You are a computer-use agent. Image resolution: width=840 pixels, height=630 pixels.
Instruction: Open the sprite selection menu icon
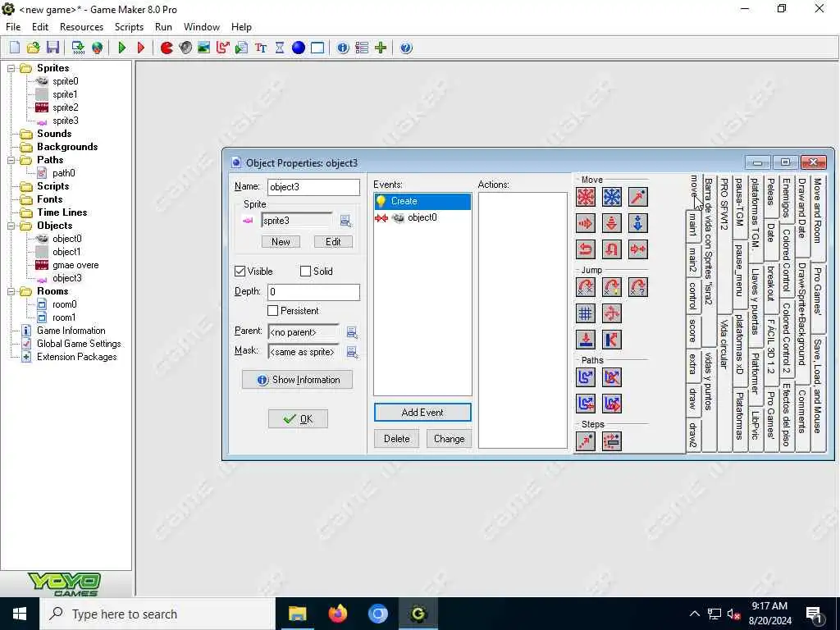[345, 221]
